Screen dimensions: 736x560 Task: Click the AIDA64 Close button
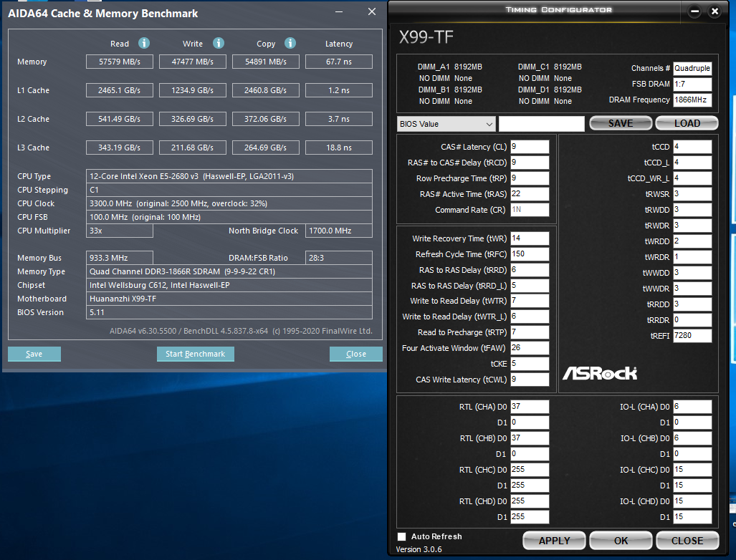tap(355, 354)
